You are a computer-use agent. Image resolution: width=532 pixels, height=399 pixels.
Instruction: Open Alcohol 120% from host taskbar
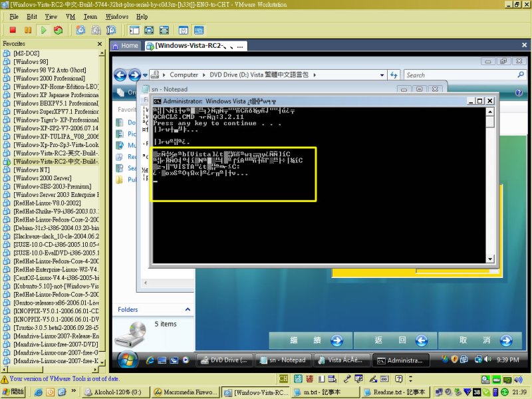(x=116, y=392)
